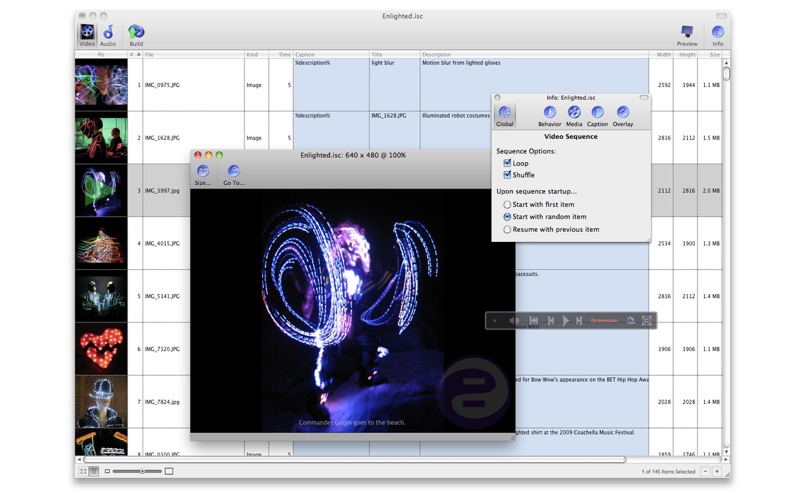Expand the small arrow on playback bar
The width and height of the screenshot is (800, 500).
coord(494,320)
